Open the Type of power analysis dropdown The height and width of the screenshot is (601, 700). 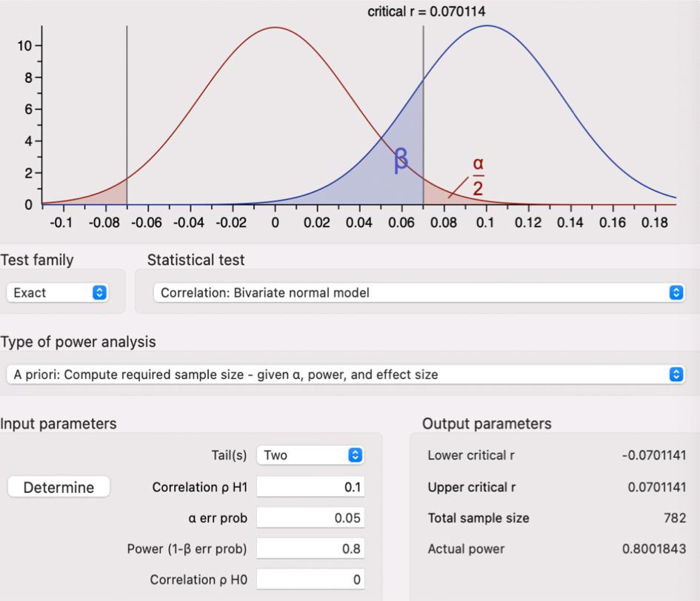coord(345,375)
